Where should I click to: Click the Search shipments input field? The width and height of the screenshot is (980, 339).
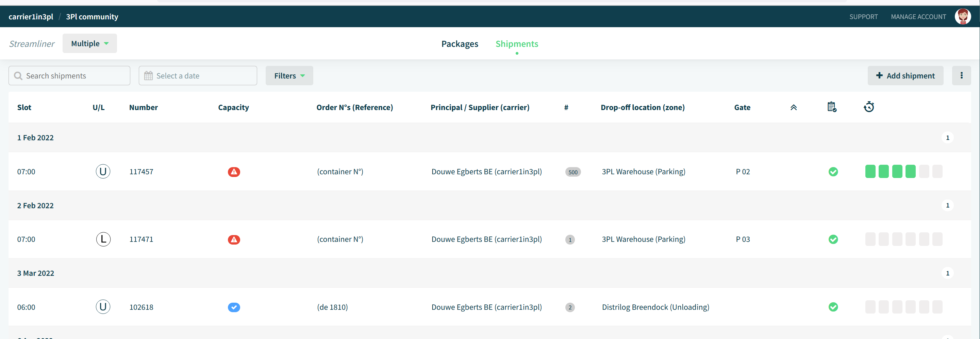(69, 76)
